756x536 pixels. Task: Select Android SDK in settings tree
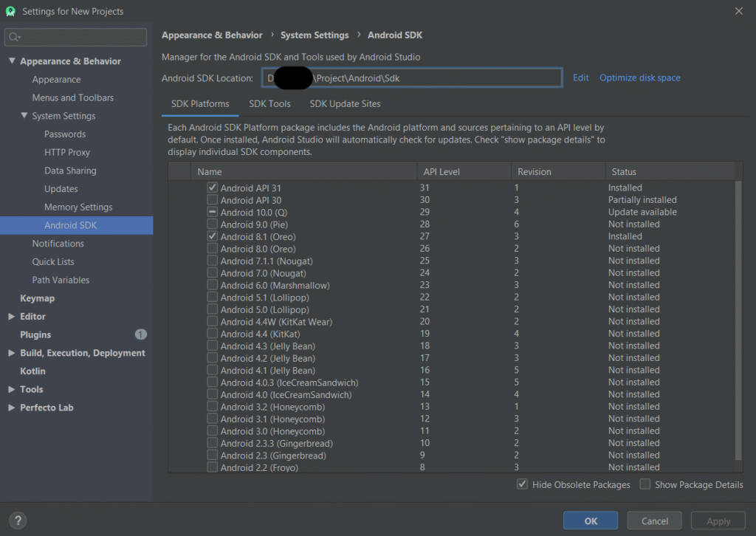click(x=77, y=225)
